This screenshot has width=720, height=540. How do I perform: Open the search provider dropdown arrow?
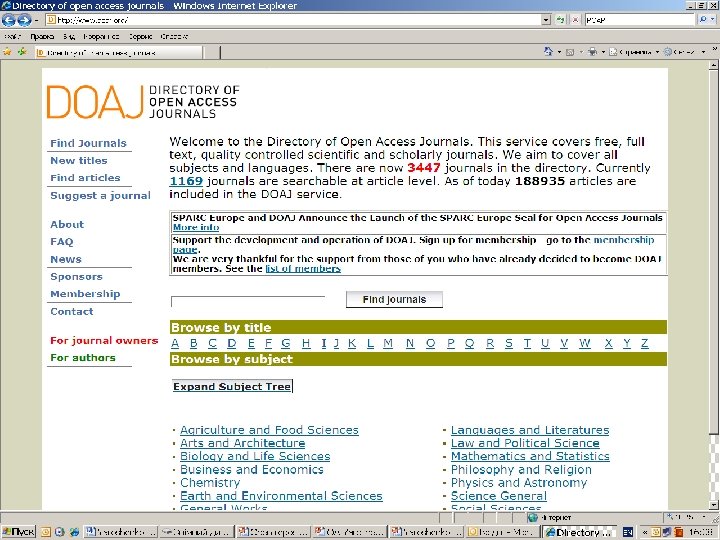714,20
